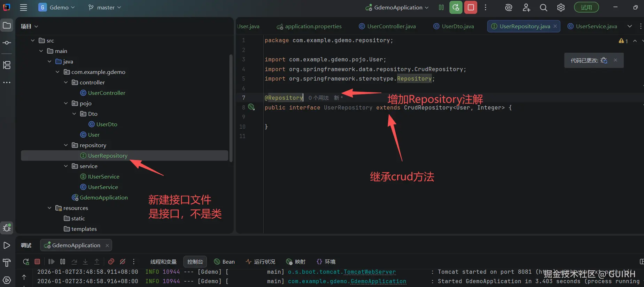Image resolution: width=644 pixels, height=287 pixels.
Task: View breakpoints red circles icon
Action: [x=111, y=262]
